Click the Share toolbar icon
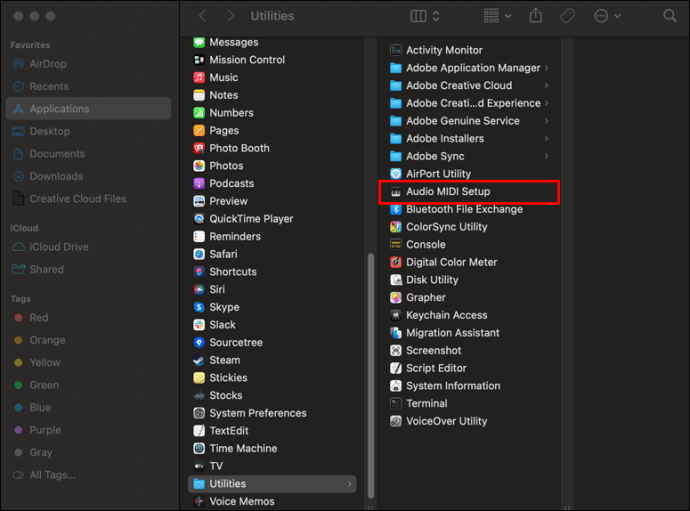 pyautogui.click(x=536, y=16)
